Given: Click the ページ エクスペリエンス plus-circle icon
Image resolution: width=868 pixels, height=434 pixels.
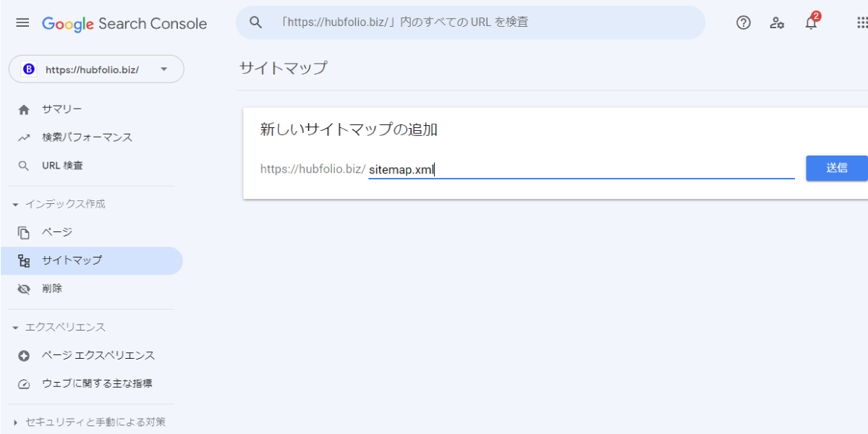Looking at the screenshot, I should click(24, 356).
